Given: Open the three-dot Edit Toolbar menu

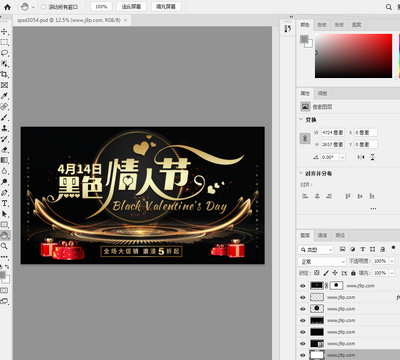Looking at the screenshot, I should (x=4, y=257).
